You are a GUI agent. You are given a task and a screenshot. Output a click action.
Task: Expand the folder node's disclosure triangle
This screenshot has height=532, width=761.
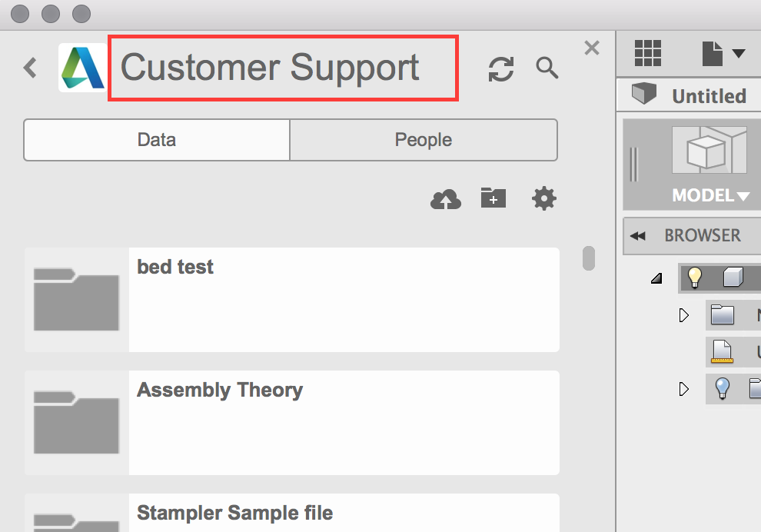(684, 315)
